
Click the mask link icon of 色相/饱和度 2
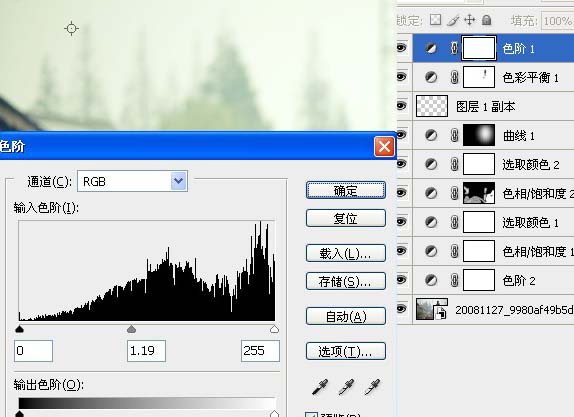coord(454,193)
